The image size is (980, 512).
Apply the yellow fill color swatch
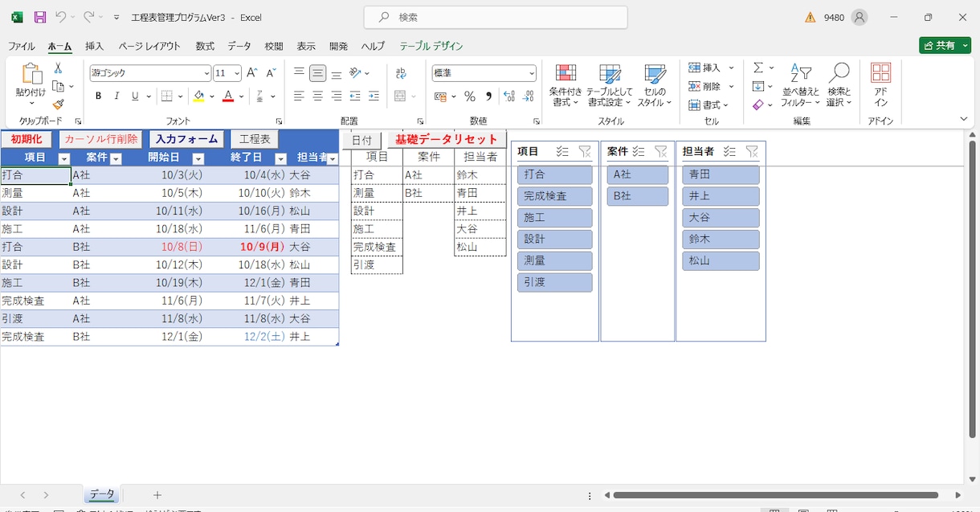point(199,96)
